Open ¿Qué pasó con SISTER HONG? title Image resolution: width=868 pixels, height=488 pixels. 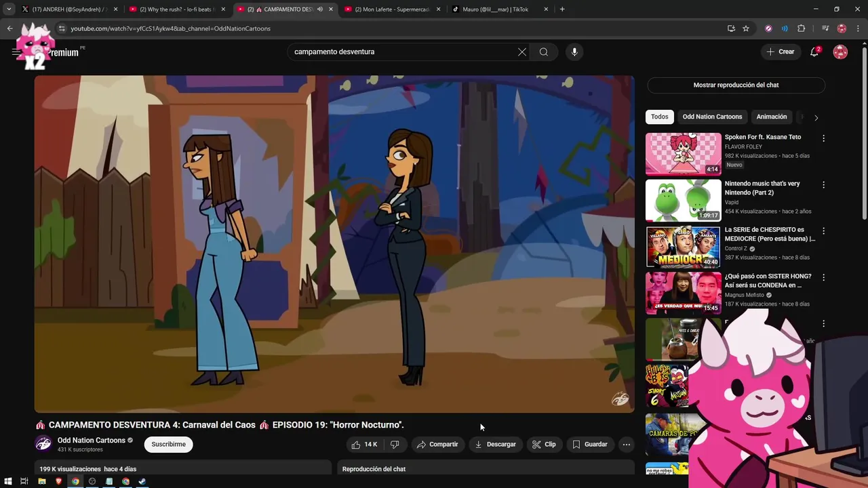(x=768, y=281)
